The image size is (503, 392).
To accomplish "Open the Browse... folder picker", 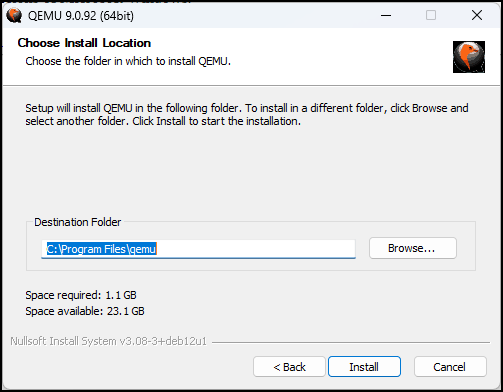I will 413,248.
